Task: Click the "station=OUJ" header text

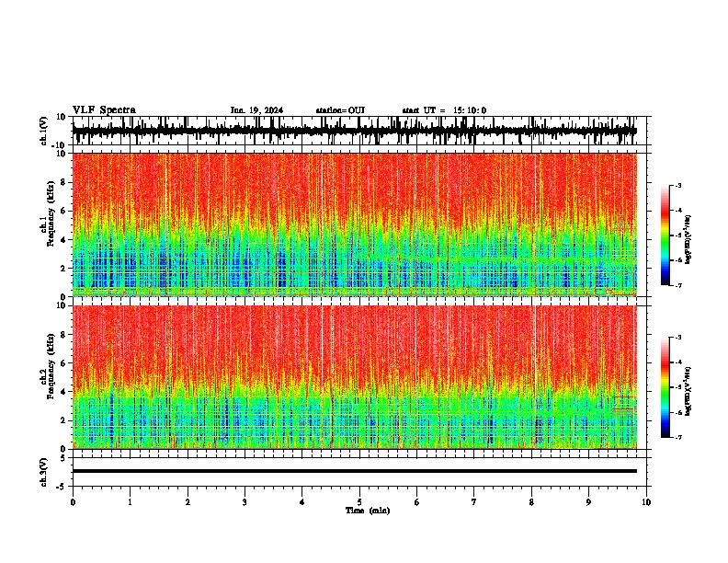Action: [340, 110]
